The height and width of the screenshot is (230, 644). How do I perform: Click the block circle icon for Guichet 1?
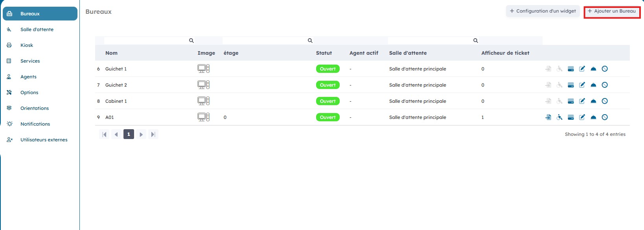click(x=605, y=69)
